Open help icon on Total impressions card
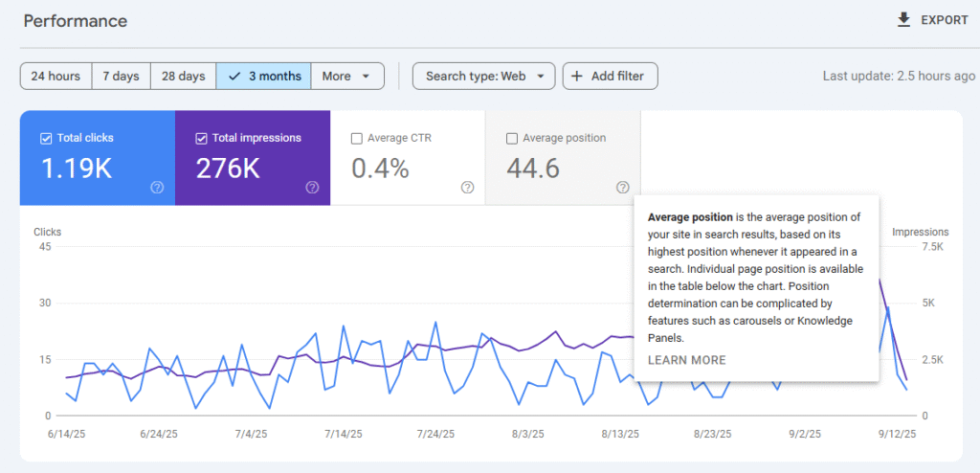 (312, 188)
